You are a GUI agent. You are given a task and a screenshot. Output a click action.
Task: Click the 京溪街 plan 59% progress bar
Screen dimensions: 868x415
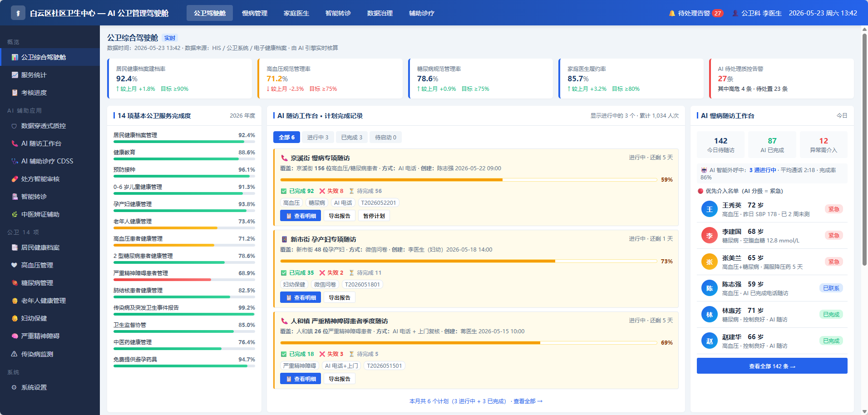(x=469, y=180)
